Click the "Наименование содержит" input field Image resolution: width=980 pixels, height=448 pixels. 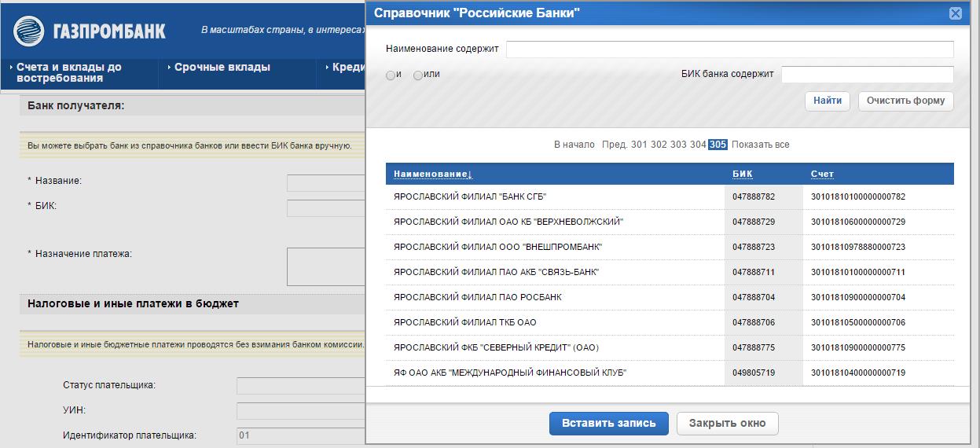coord(729,50)
